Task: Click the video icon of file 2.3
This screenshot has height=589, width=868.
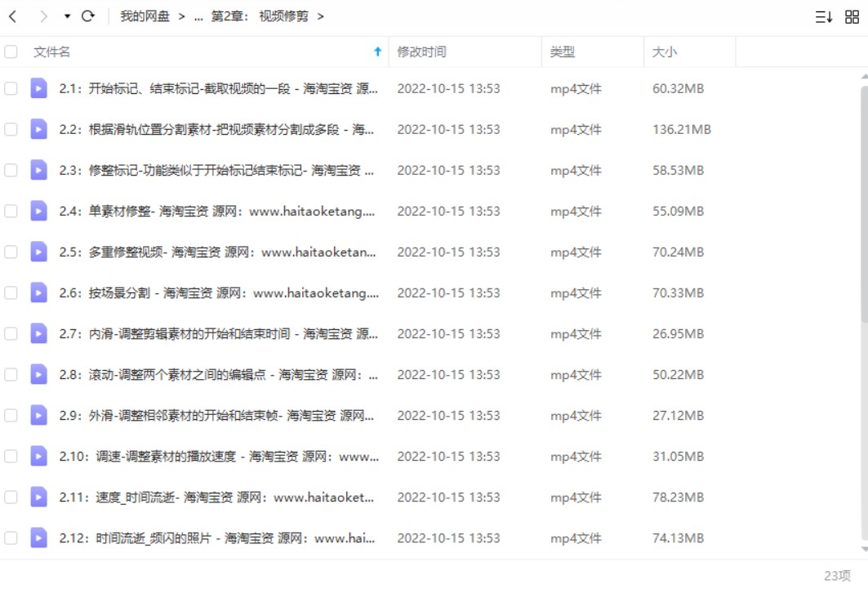Action: coord(38,170)
